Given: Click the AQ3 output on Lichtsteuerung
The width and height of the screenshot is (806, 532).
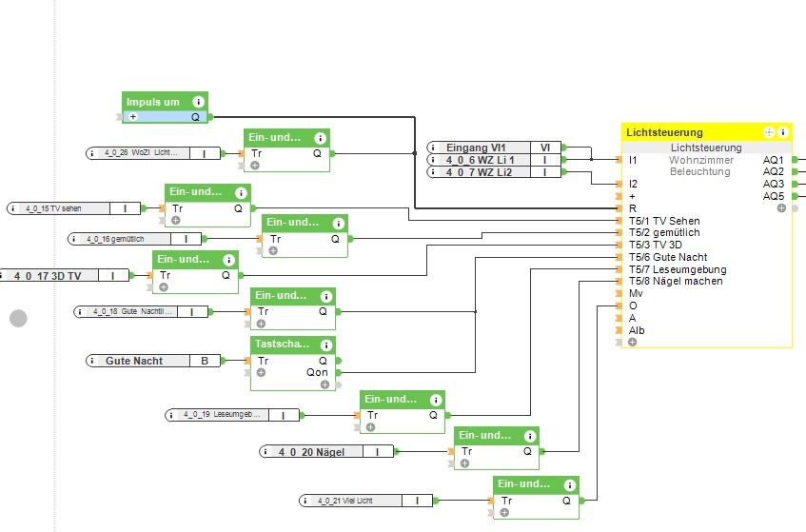Looking at the screenshot, I should (x=773, y=184).
